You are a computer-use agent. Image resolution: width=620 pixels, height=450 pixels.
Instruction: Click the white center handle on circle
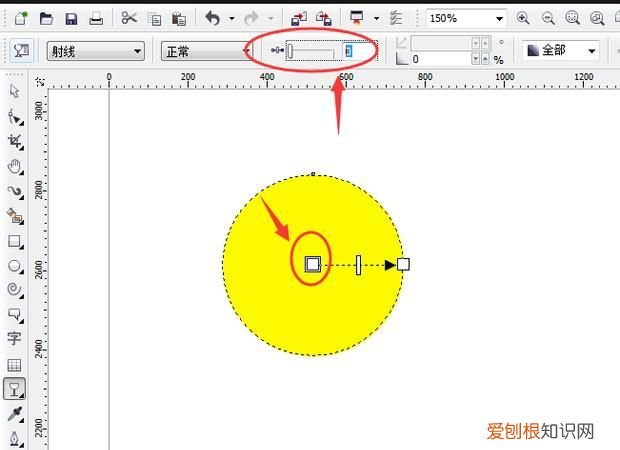pyautogui.click(x=312, y=264)
